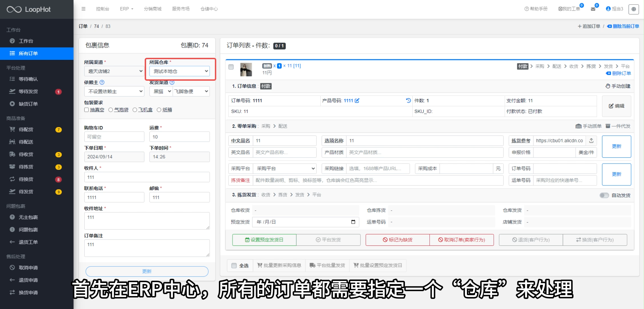Click the 一件代发 icon

pyautogui.click(x=608, y=126)
